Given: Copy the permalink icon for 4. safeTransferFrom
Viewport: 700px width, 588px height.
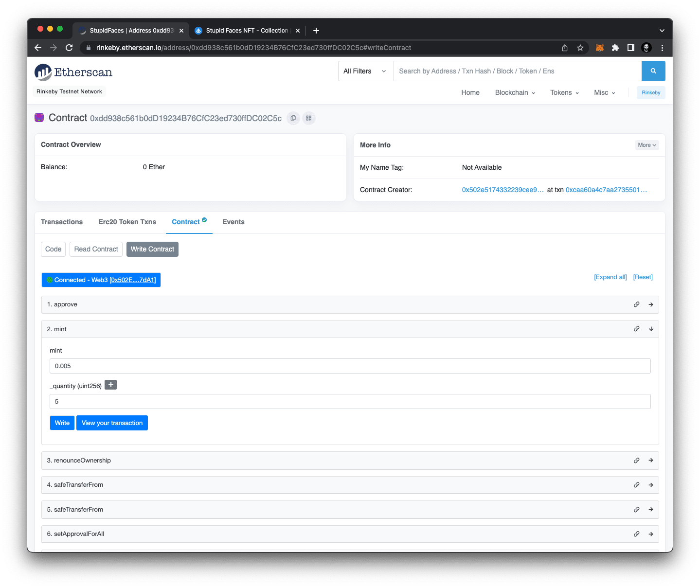Looking at the screenshot, I should coord(636,485).
